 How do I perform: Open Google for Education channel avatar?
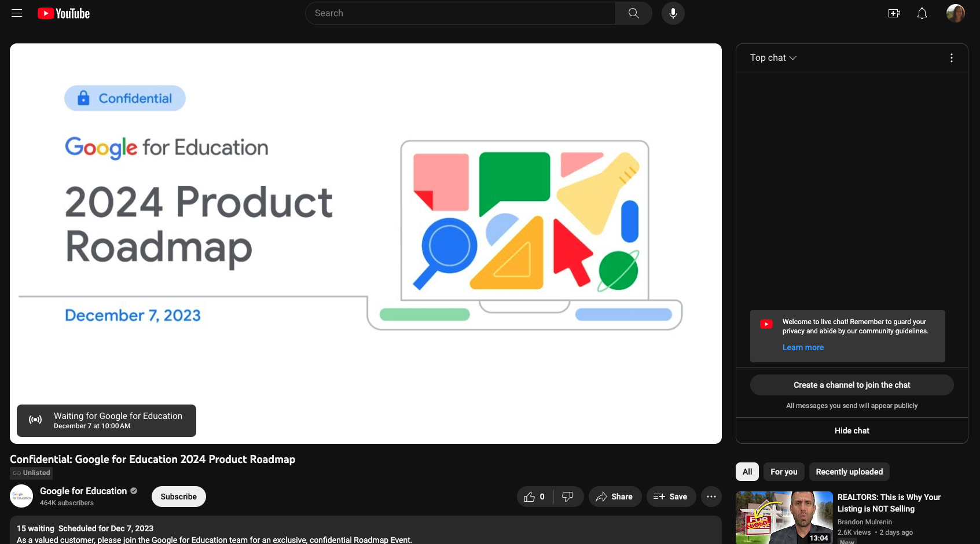pos(21,496)
